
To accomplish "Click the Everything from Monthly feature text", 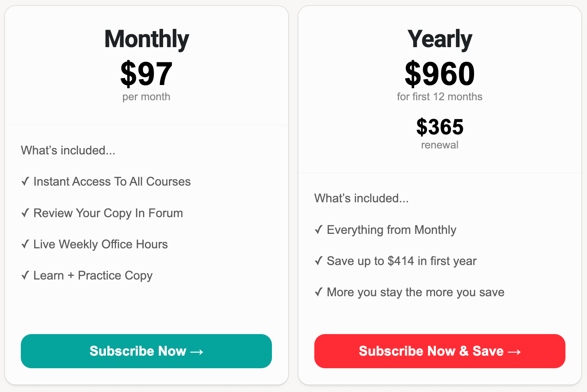I will [x=392, y=230].
